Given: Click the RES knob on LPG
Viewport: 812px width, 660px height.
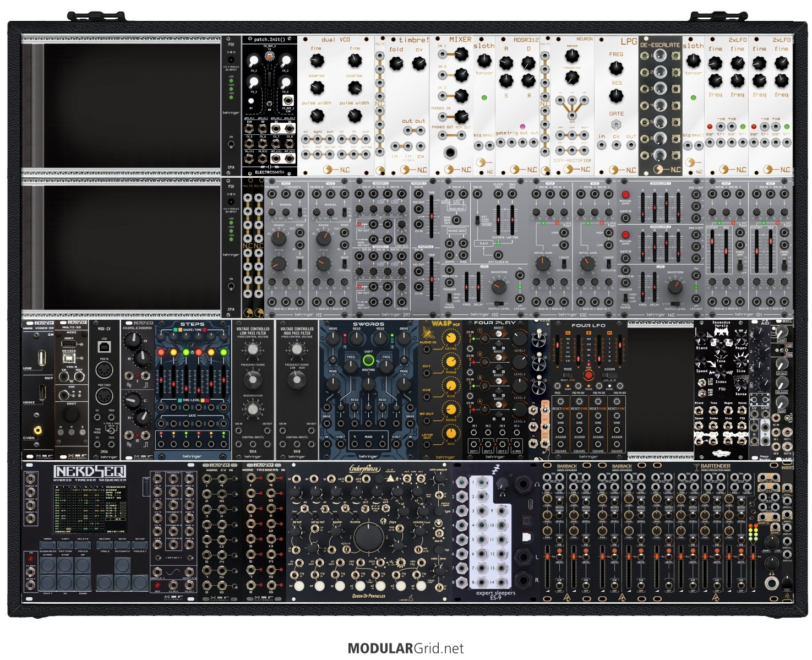Looking at the screenshot, I should pos(616,96).
